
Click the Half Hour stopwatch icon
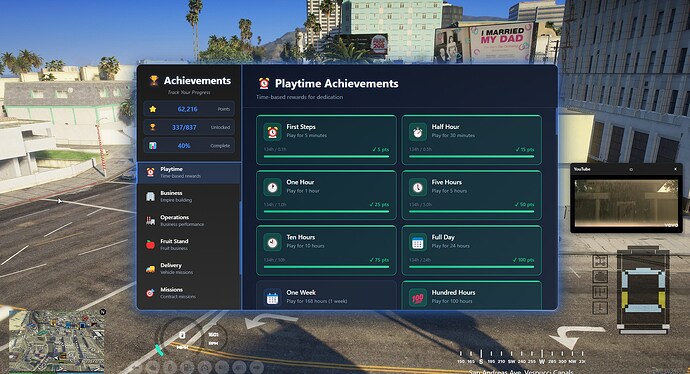[x=418, y=132]
